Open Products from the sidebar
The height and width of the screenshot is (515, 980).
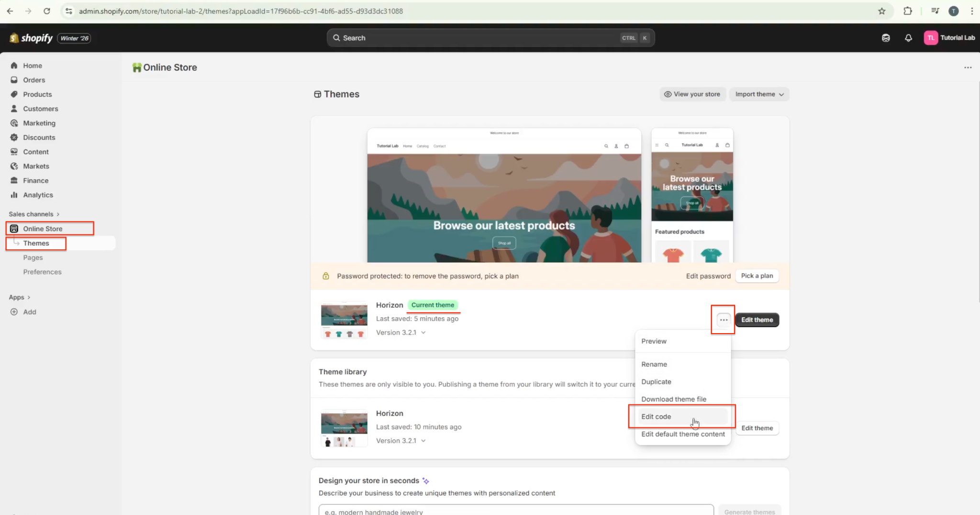point(37,94)
